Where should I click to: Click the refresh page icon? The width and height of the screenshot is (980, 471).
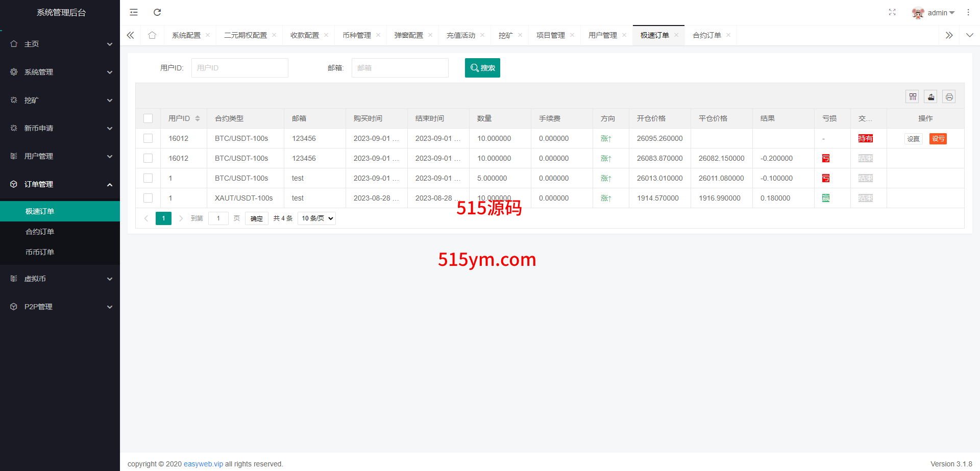tap(157, 12)
